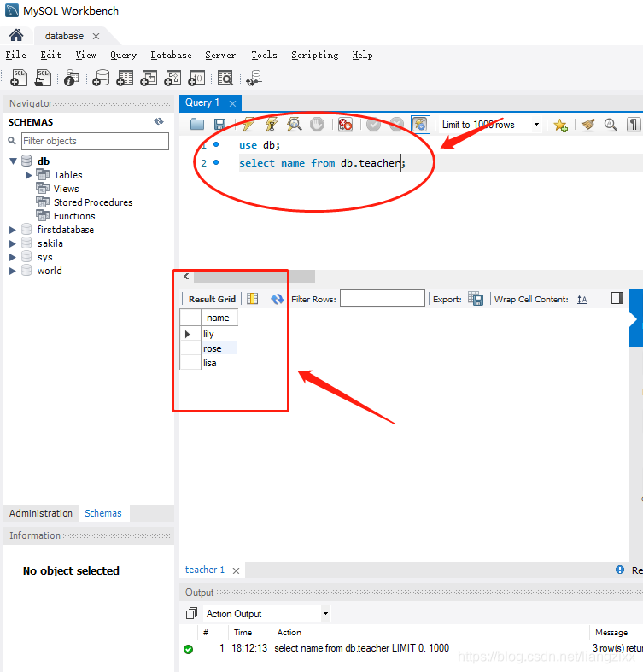Open the Database menu
This screenshot has height=672, width=643.
click(171, 55)
